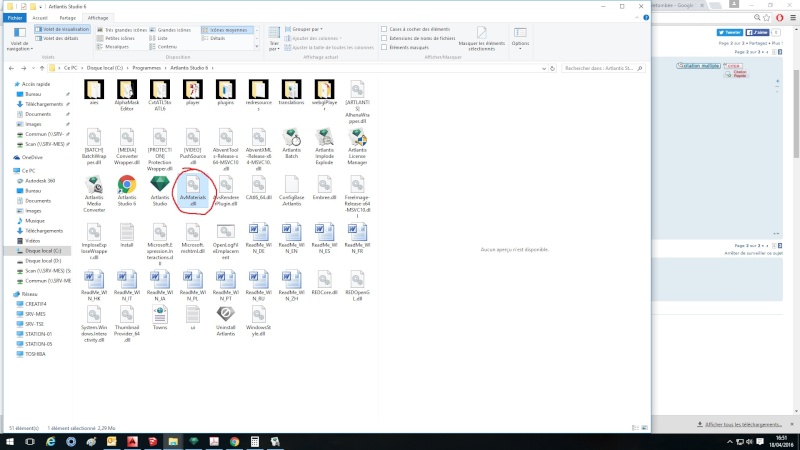This screenshot has width=800, height=450.
Task: Open the Options dropdown in ribbon
Action: coord(520,39)
